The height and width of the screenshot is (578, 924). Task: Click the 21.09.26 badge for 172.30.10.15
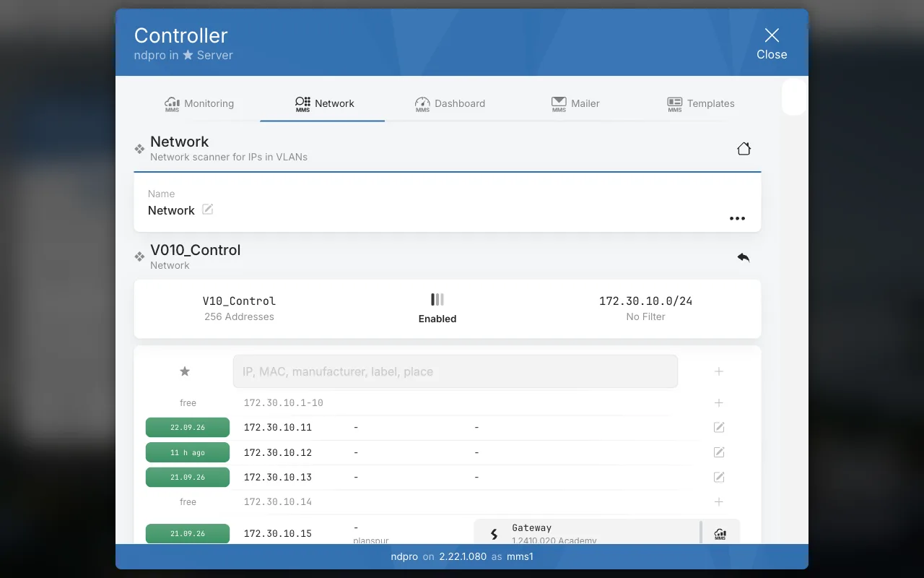coord(188,534)
